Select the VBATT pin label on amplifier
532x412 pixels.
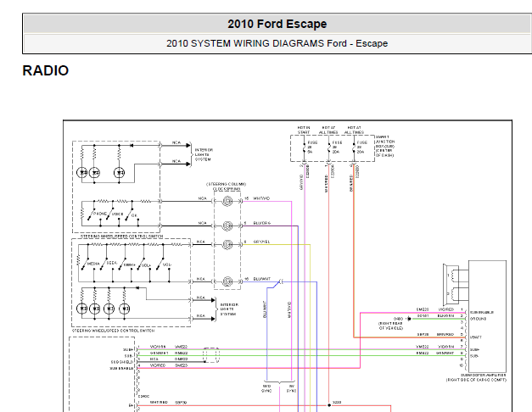476,337
